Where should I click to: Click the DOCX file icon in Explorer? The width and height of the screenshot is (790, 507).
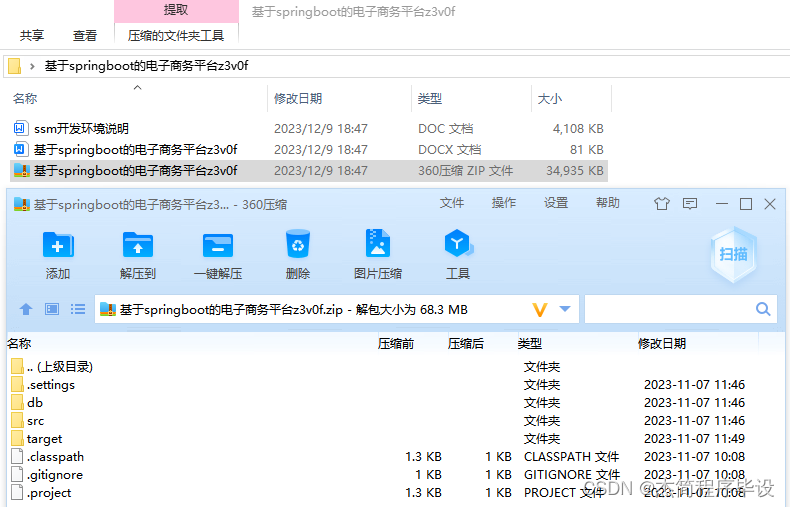[20, 149]
